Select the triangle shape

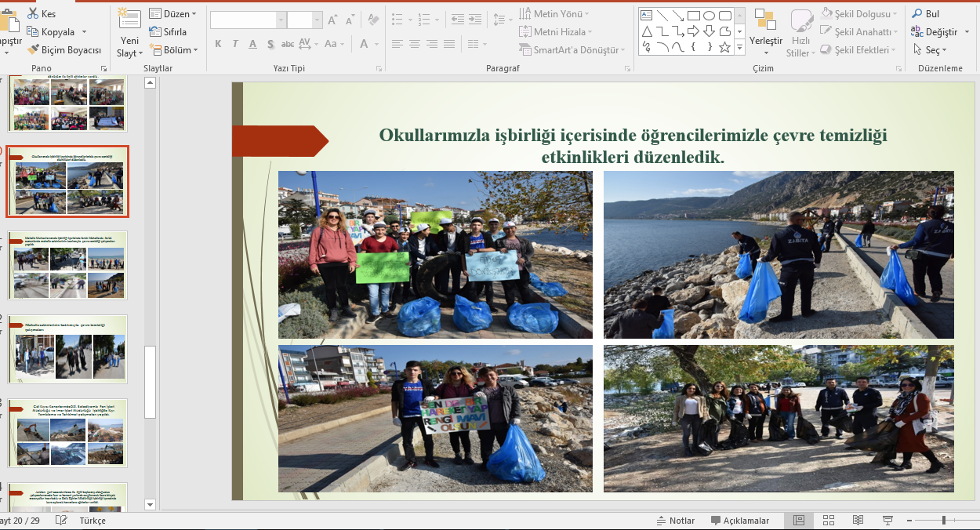(647, 31)
